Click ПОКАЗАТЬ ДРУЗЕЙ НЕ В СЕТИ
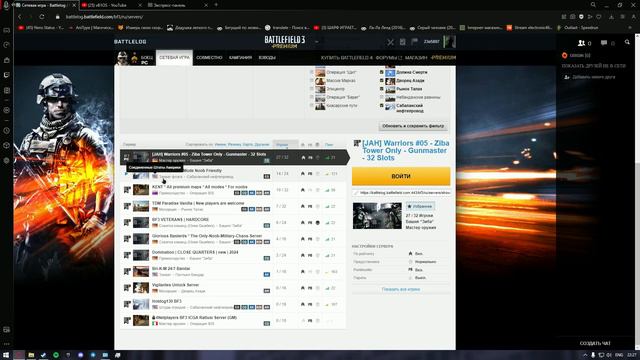The width and height of the screenshot is (640, 360). pyautogui.click(x=594, y=66)
